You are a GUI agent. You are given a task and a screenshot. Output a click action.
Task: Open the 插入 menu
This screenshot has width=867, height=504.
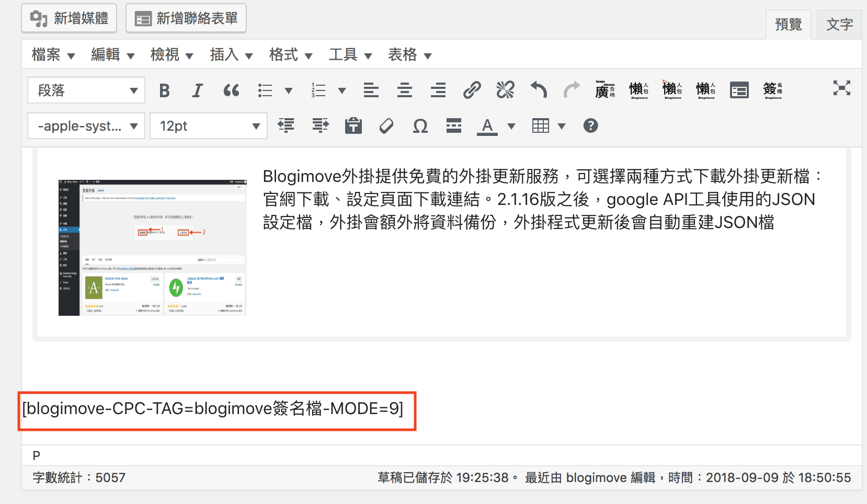232,54
